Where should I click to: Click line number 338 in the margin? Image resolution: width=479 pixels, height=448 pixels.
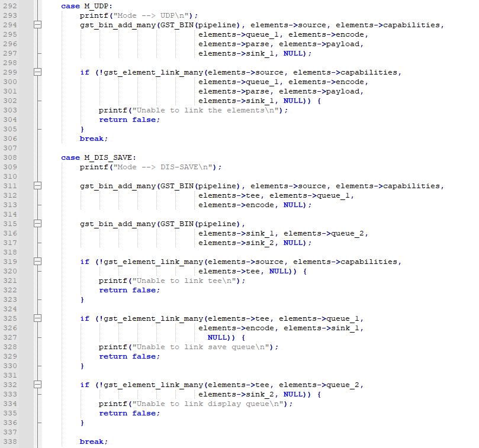coord(10,441)
